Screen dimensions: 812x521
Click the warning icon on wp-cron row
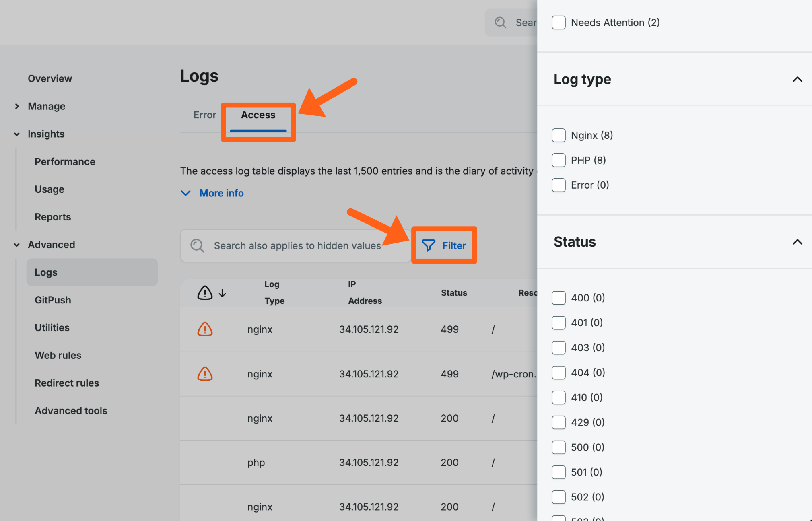point(205,374)
